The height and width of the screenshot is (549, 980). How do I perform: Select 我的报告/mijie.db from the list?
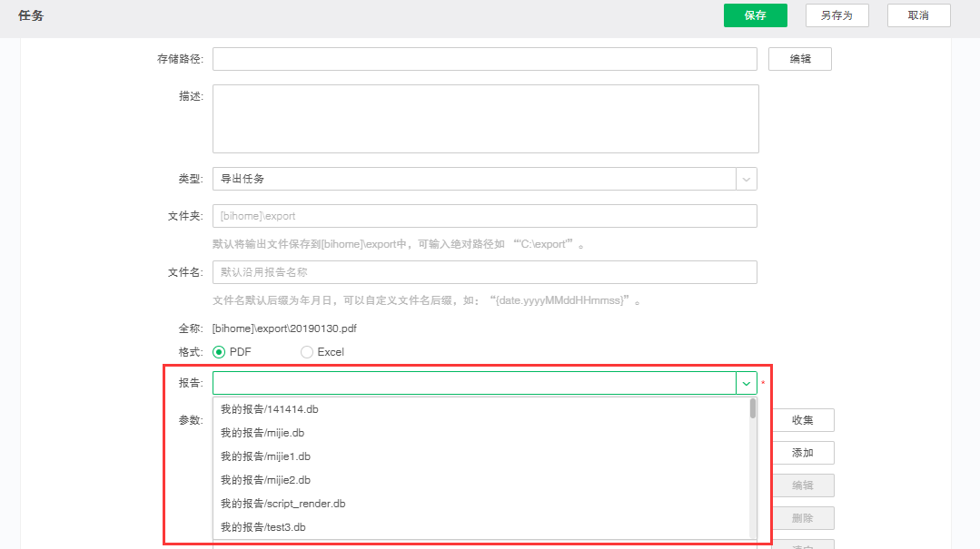point(262,433)
